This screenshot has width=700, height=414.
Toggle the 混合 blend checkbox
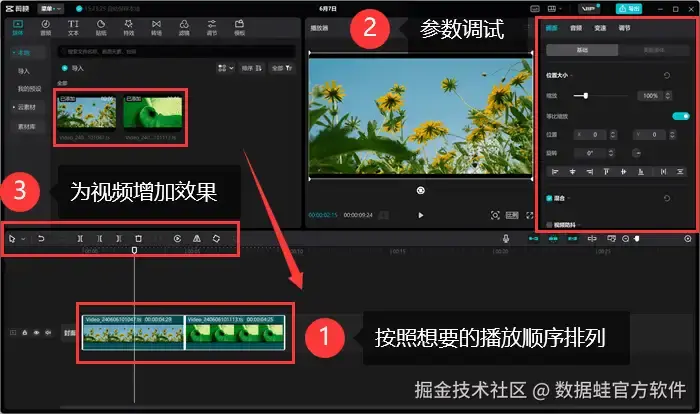pos(549,198)
